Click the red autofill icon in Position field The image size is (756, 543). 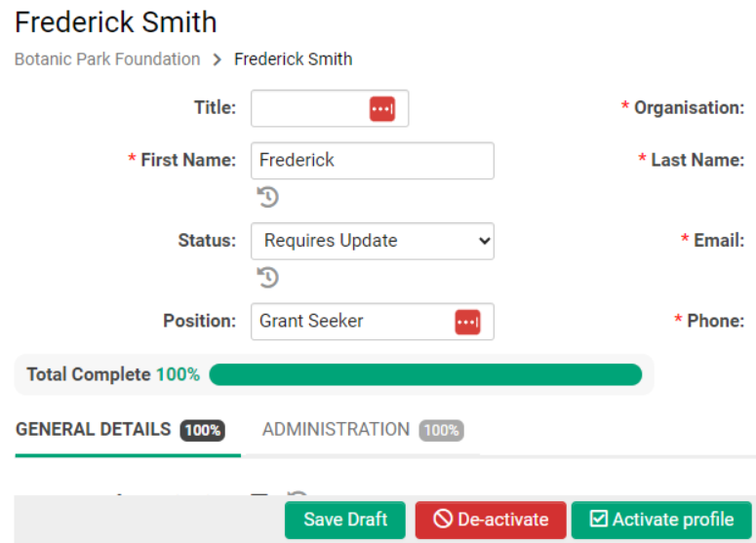point(467,322)
